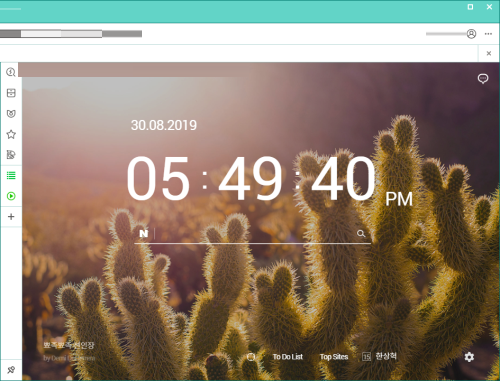Open the Top Sites widget

click(x=334, y=357)
